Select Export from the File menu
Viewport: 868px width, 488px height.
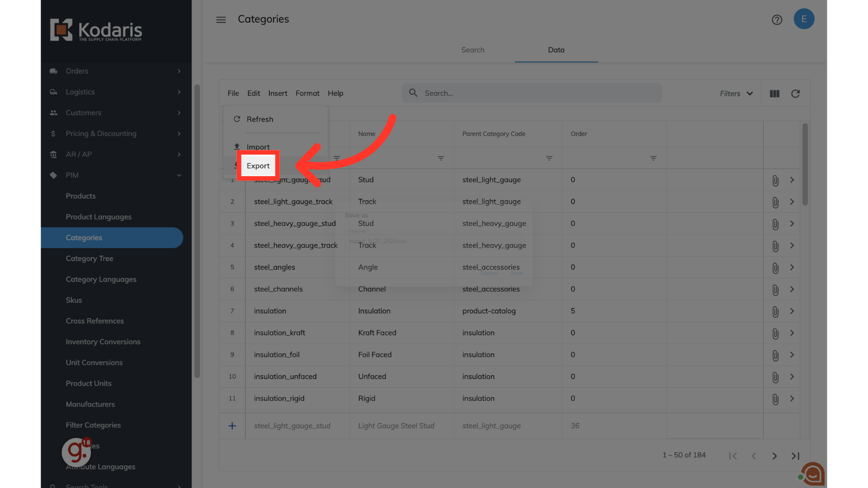(258, 166)
